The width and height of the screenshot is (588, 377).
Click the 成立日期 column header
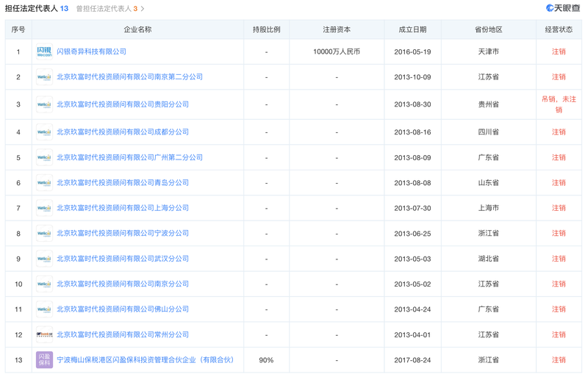412,29
